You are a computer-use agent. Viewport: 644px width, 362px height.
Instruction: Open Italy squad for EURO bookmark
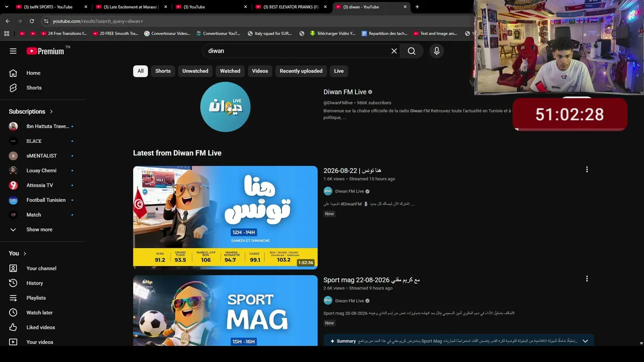[270, 34]
